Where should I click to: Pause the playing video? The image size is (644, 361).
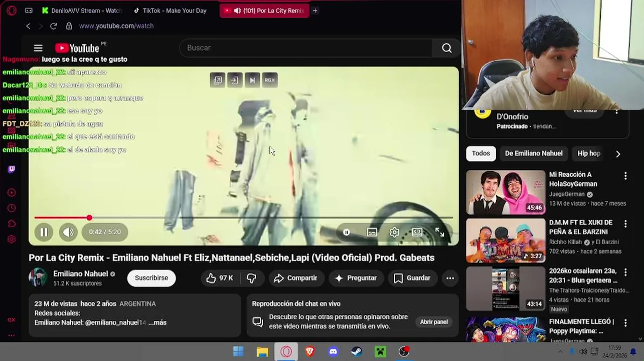[x=44, y=232]
